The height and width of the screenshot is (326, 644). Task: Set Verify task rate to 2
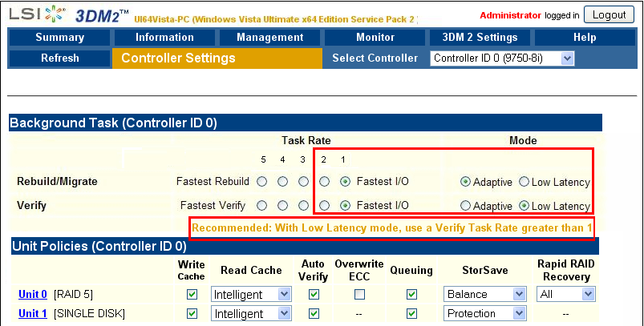pyautogui.click(x=325, y=205)
